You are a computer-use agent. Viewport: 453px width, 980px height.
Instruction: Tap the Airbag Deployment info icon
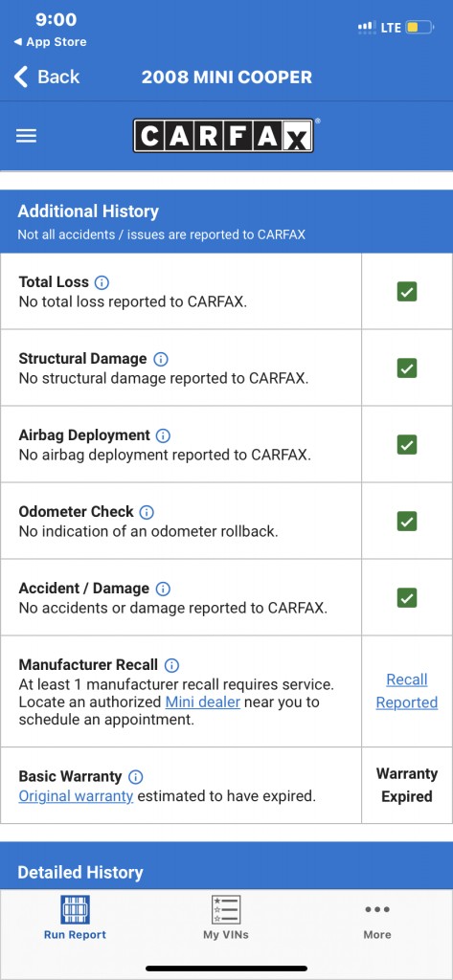coord(163,435)
